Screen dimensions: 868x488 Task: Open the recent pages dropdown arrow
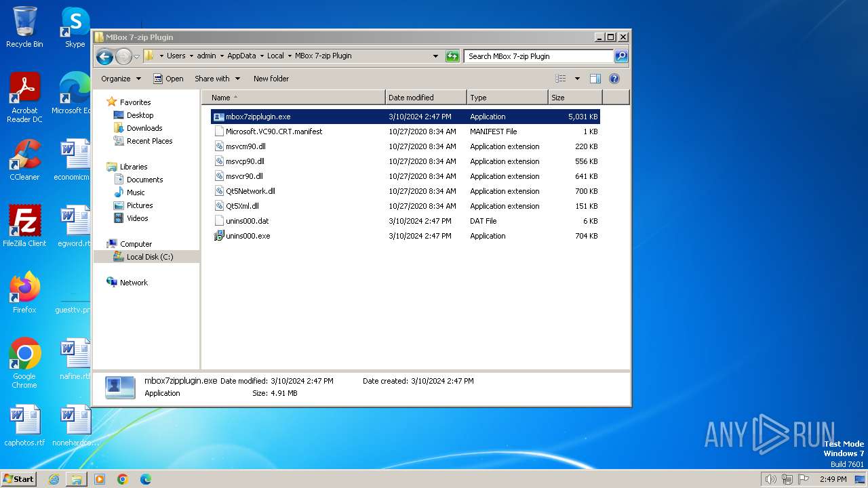[x=136, y=56]
